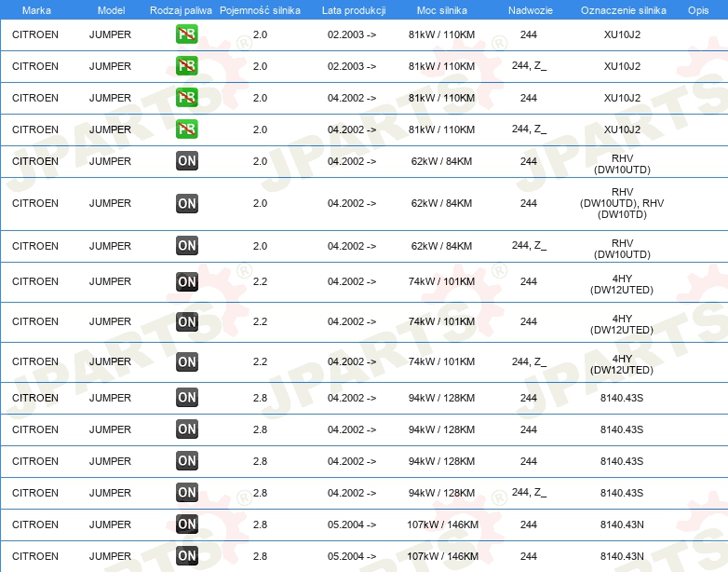This screenshot has height=572, width=728.
Task: Click the ON diesel icon in the 62kW row with body 244, Z_
Action: click(x=186, y=246)
